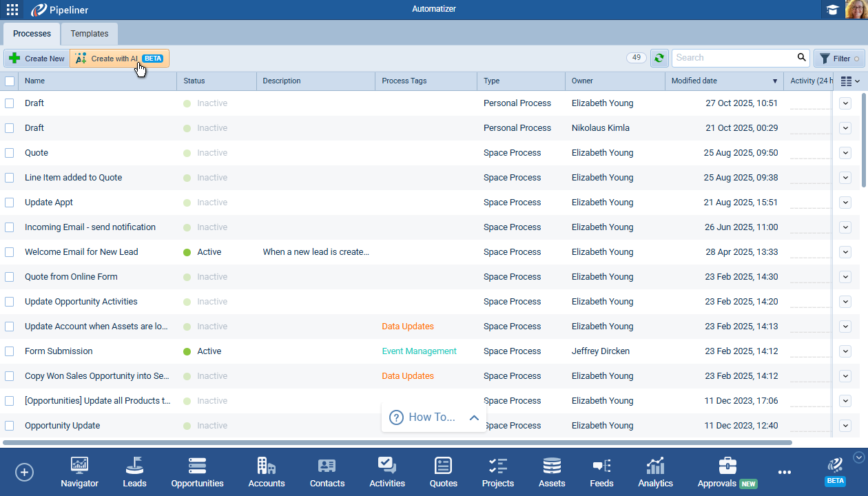Image resolution: width=868 pixels, height=496 pixels.
Task: Click the graduation cap learning icon
Action: point(833,10)
